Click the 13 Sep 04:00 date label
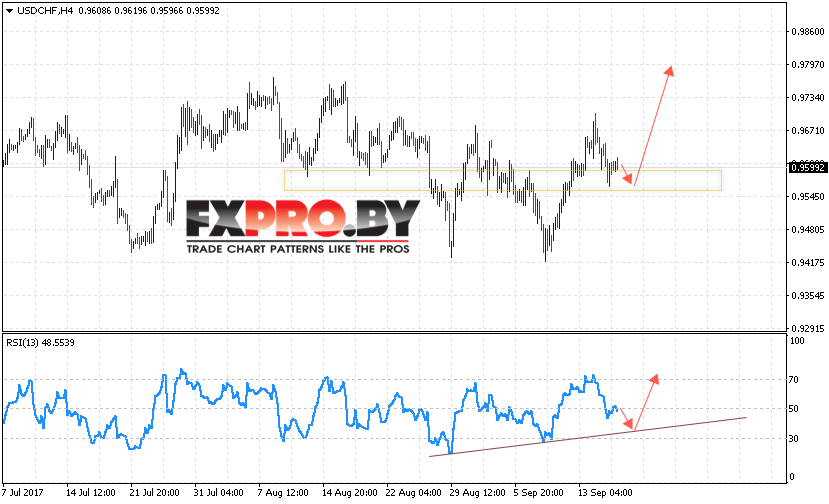The height and width of the screenshot is (504, 829). tap(605, 493)
